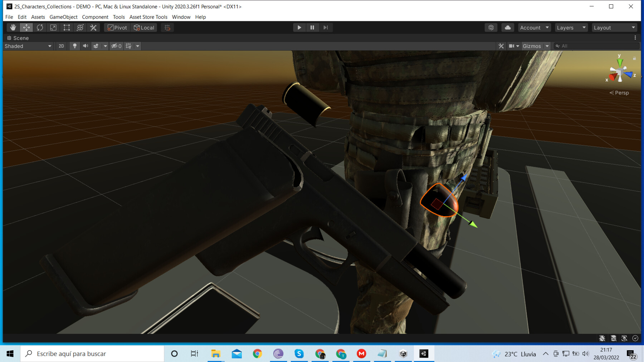Toggle scene audio

[86, 46]
